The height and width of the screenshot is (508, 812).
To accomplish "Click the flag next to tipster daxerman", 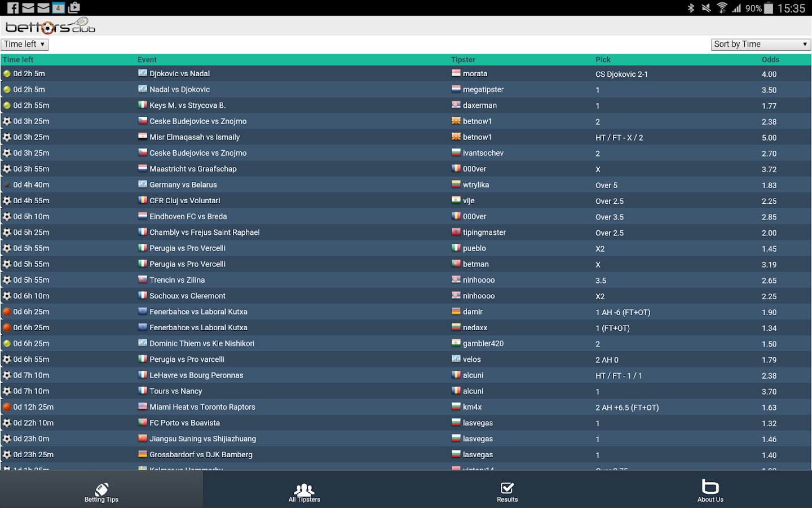I will (456, 105).
